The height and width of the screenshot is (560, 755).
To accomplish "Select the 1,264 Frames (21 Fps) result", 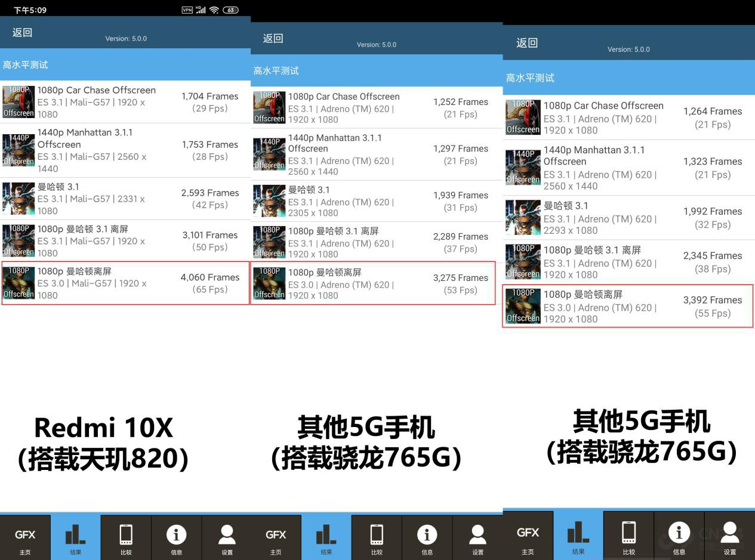I will tap(713, 117).
